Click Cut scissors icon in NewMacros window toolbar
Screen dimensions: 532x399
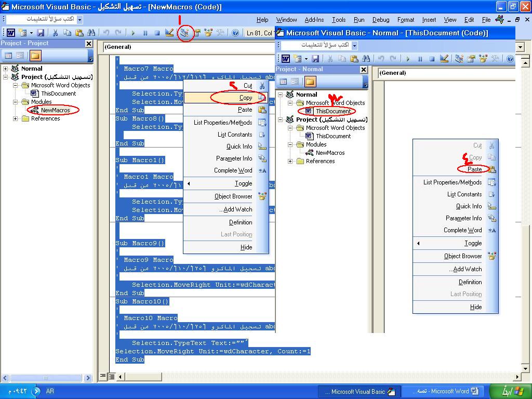[x=55, y=33]
